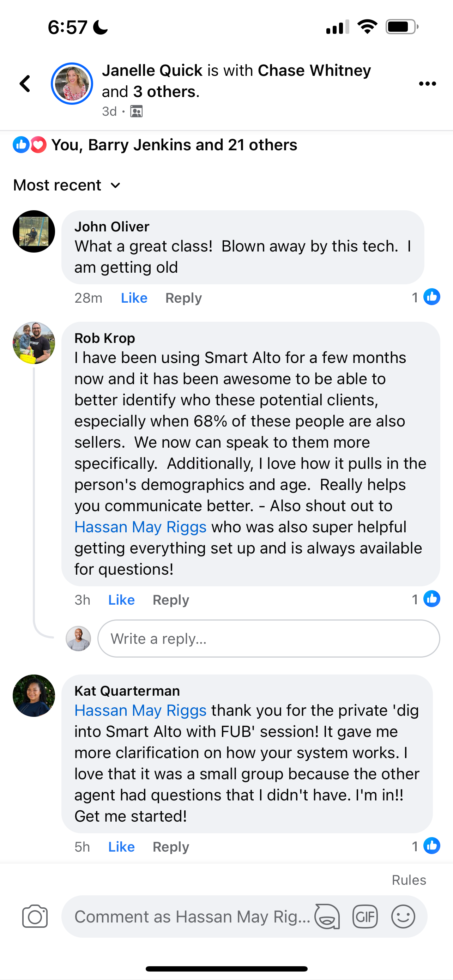Reply to Kat Quarterman's comment
453x980 pixels.
(x=171, y=847)
